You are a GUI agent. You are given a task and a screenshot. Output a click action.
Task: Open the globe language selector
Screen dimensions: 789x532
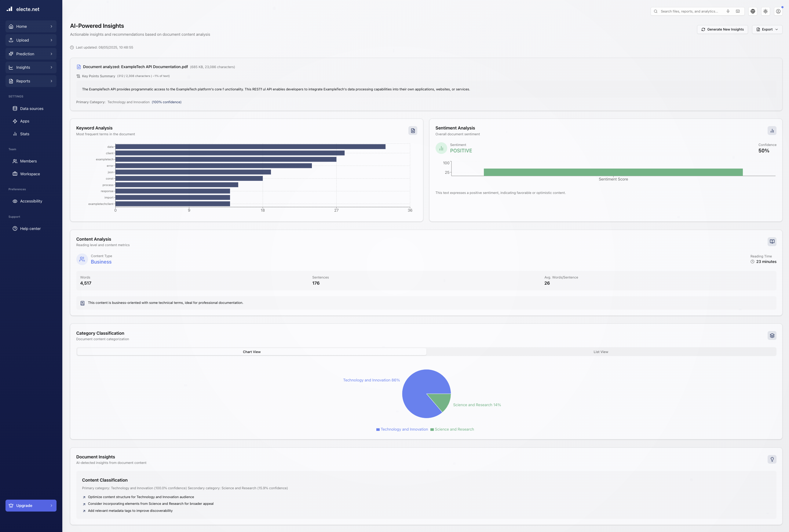coord(753,11)
